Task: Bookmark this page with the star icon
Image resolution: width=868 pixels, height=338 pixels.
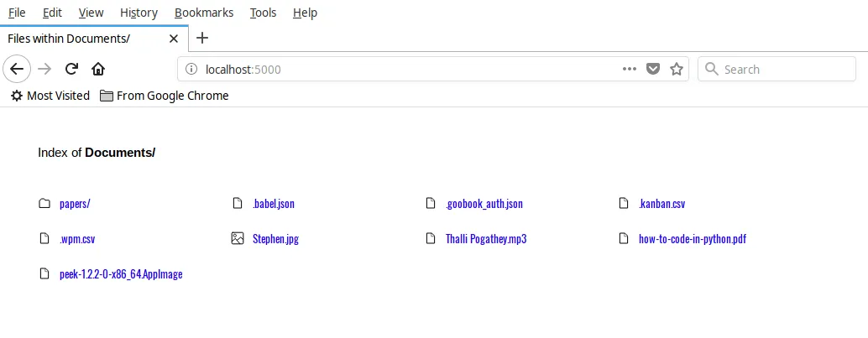Action: [677, 69]
